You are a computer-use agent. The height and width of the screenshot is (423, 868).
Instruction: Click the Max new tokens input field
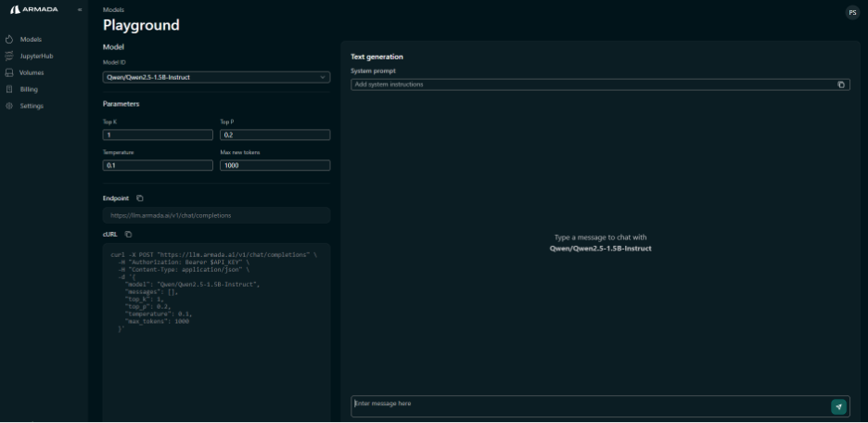(275, 166)
